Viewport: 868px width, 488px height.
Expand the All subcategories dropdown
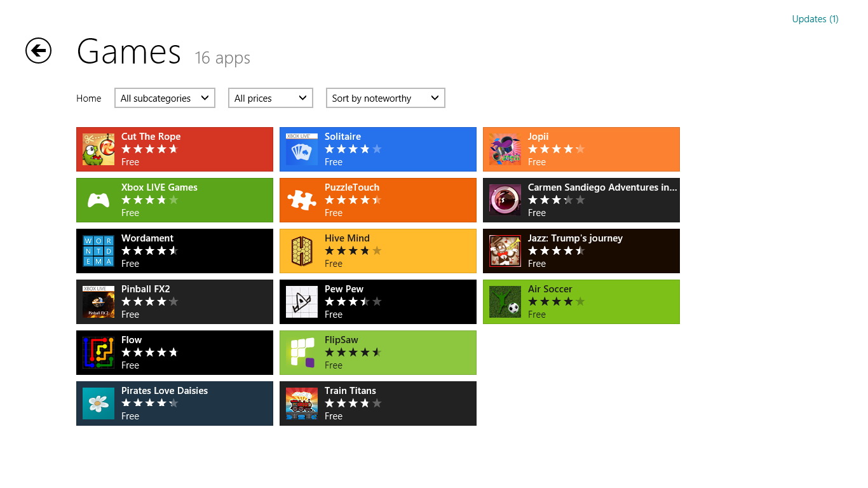click(165, 98)
